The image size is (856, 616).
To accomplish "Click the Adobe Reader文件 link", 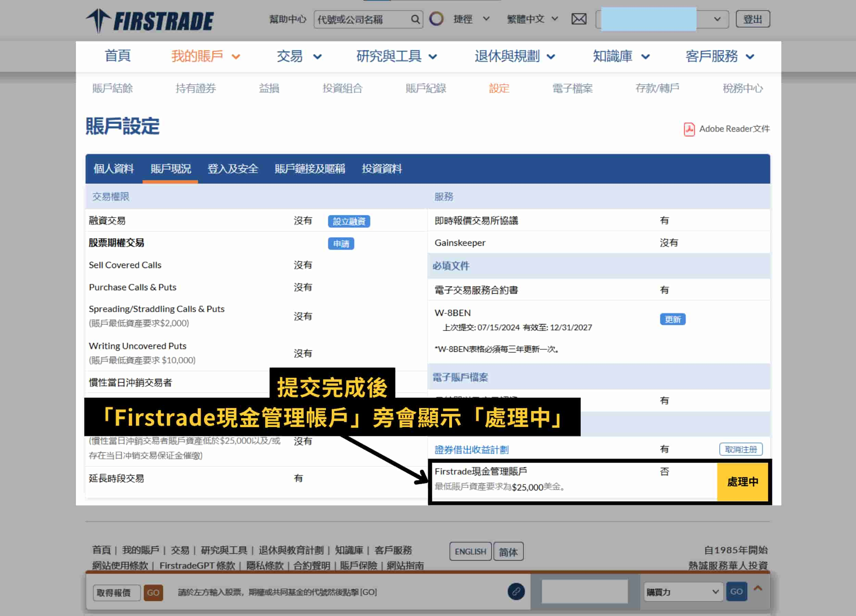I will (x=734, y=129).
